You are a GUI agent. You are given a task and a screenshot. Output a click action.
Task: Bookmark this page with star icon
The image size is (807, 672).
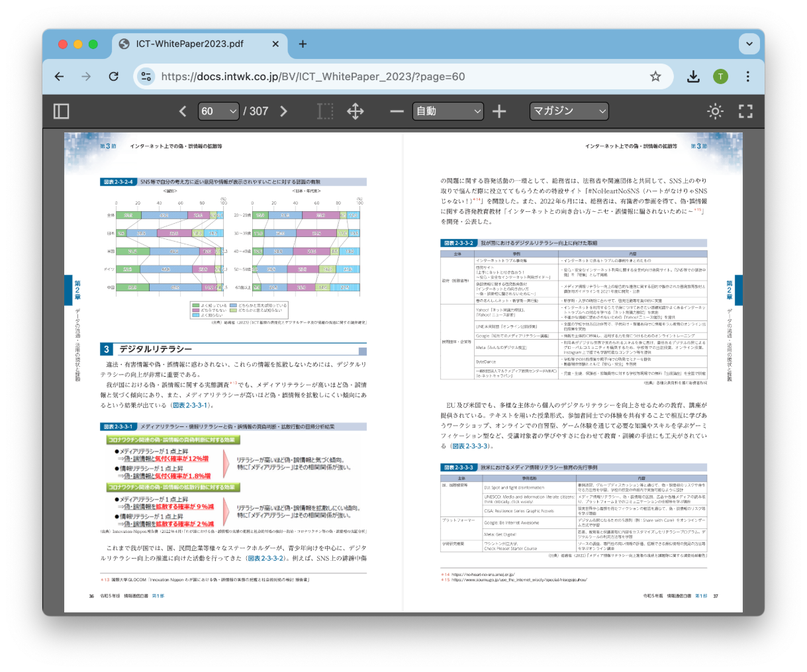point(655,77)
